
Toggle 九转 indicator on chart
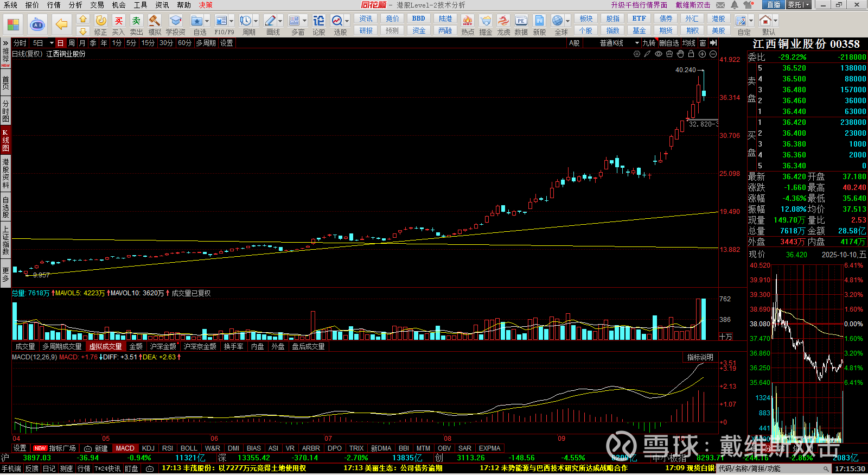(649, 43)
